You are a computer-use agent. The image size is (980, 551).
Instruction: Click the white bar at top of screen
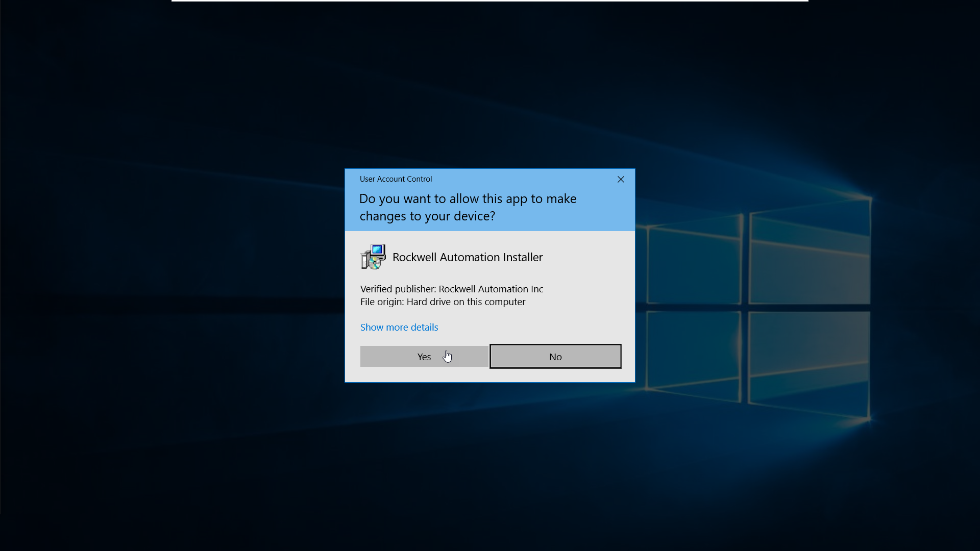pyautogui.click(x=489, y=1)
